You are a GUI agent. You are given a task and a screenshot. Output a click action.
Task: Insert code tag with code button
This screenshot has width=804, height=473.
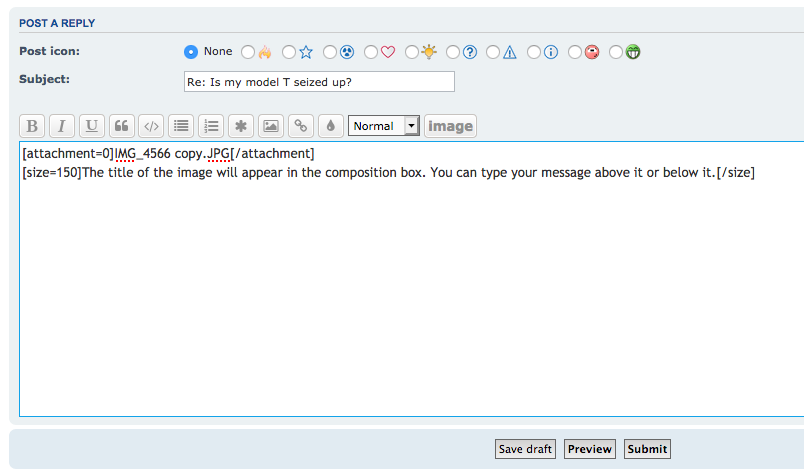(151, 126)
